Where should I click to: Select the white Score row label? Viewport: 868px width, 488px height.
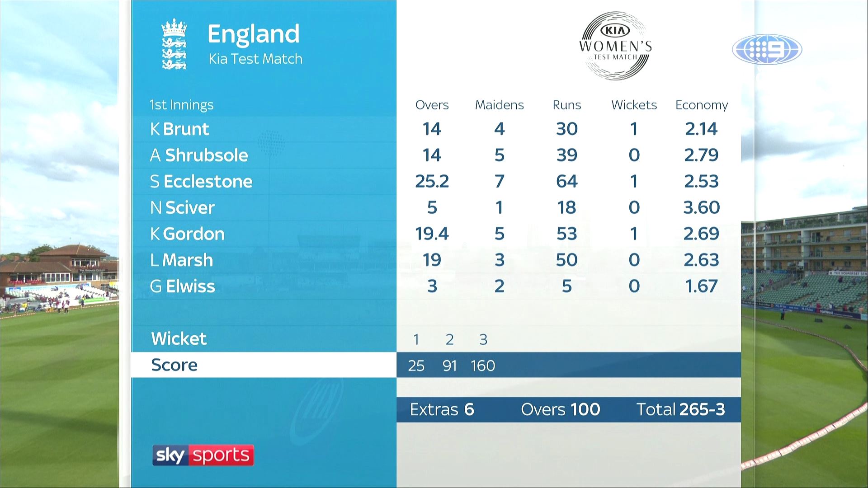coord(174,365)
